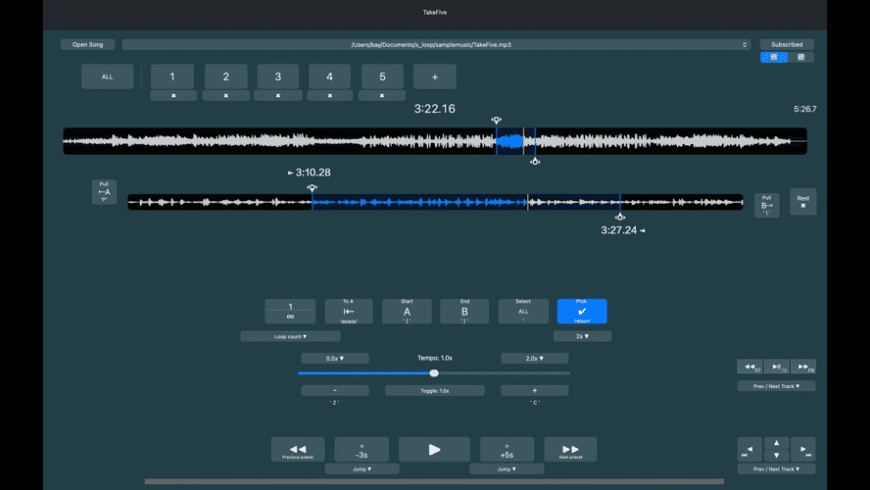Click the F9 fast-forward media key button
The image size is (870, 490).
pos(803,367)
